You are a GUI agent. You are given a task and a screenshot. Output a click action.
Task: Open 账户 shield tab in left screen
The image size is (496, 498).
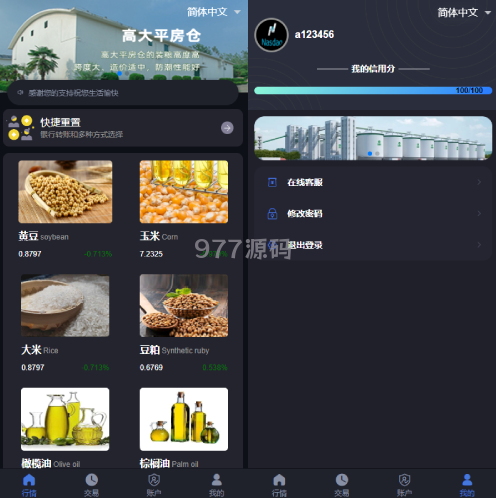(154, 485)
